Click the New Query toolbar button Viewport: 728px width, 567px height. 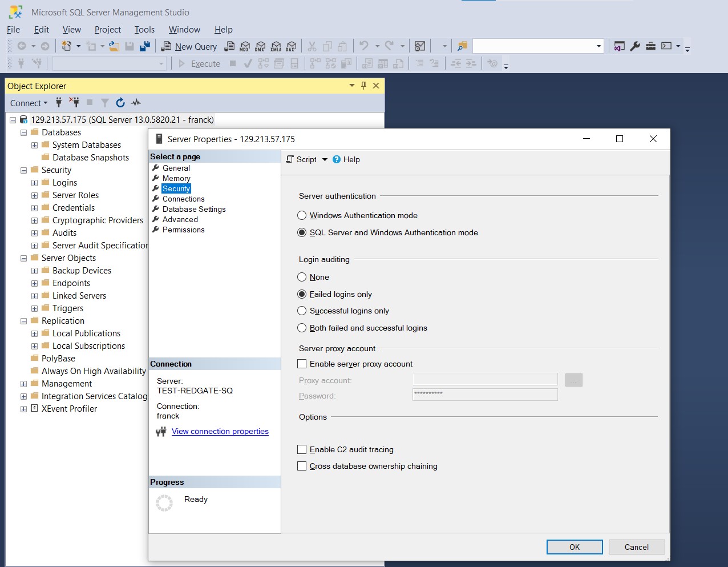pyautogui.click(x=189, y=46)
